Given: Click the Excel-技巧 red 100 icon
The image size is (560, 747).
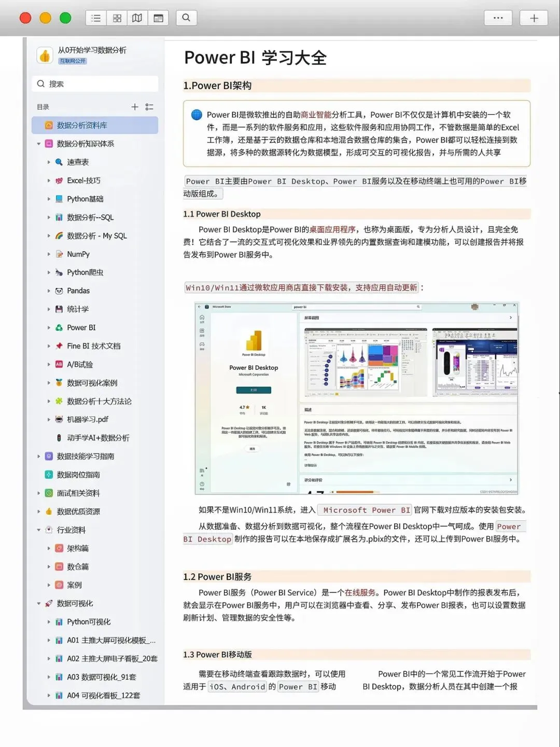Looking at the screenshot, I should pos(59,181).
